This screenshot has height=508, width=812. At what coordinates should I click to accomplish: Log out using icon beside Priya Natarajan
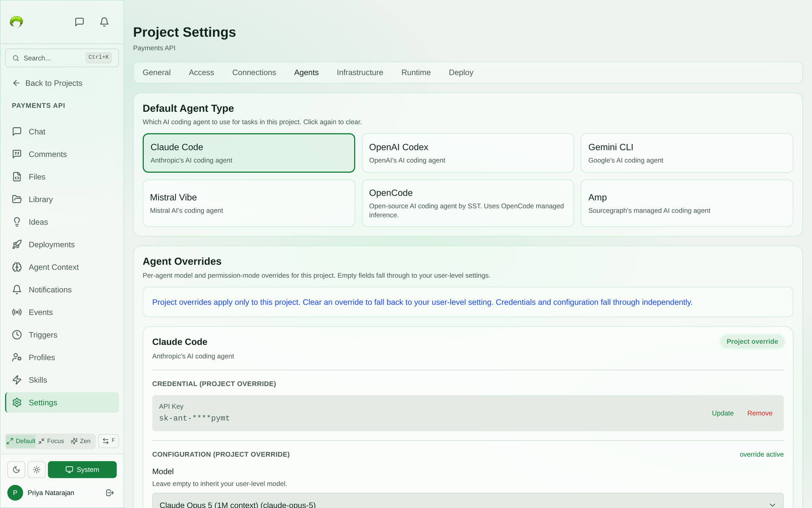pyautogui.click(x=110, y=493)
